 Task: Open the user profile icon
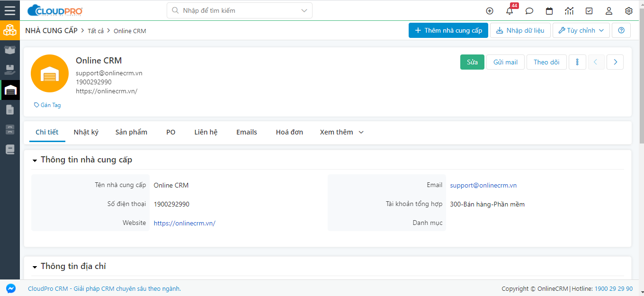point(609,11)
